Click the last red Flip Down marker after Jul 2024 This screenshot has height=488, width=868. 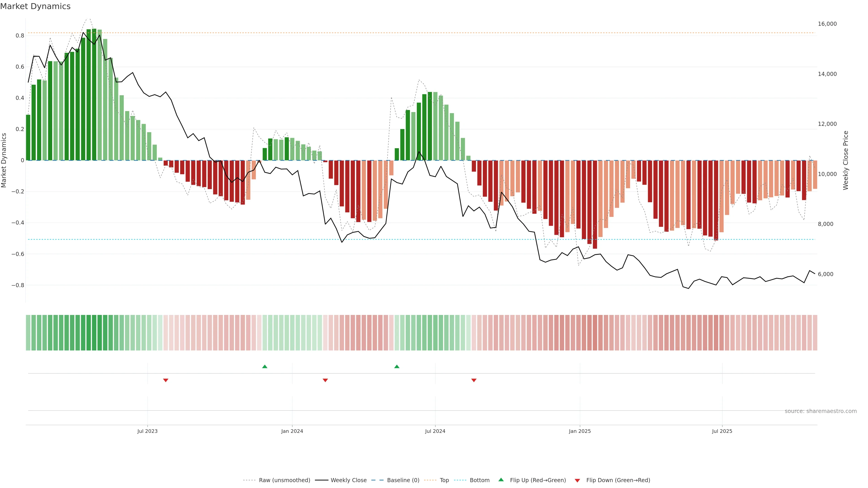click(474, 380)
